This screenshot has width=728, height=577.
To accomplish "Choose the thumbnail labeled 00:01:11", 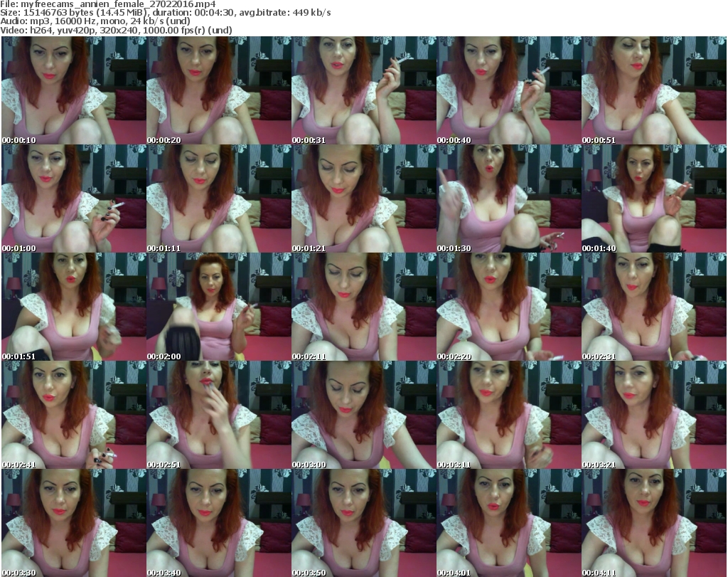I will click(219, 198).
